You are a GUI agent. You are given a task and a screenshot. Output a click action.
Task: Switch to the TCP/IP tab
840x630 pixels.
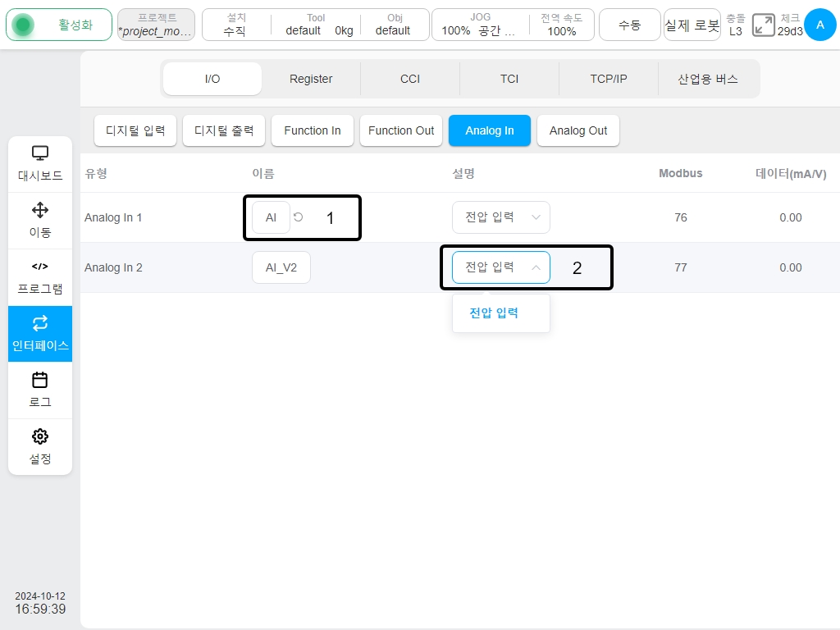[x=608, y=79]
